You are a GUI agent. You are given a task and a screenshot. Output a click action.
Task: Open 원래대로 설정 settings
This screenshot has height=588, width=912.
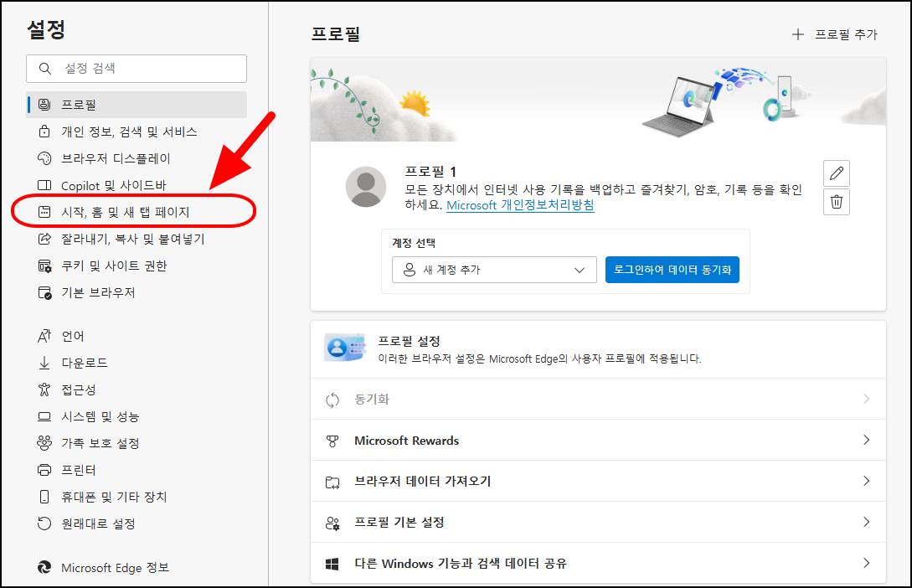click(137, 524)
